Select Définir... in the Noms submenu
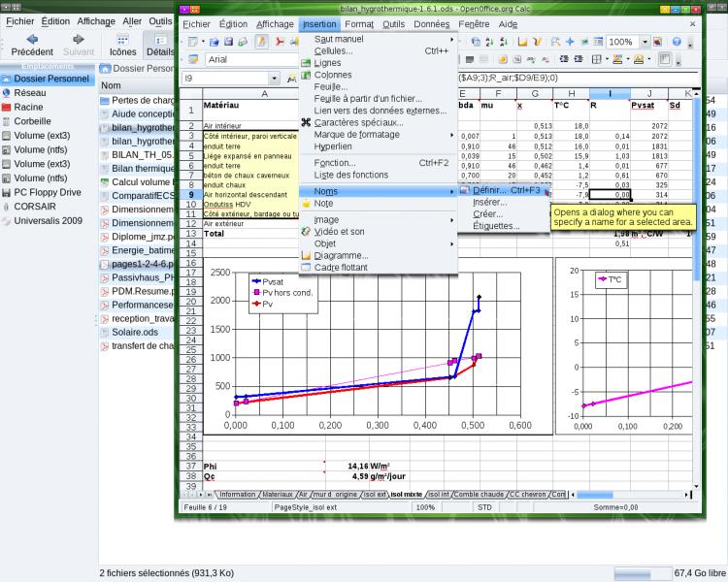The height and width of the screenshot is (582, 728). coord(491,190)
